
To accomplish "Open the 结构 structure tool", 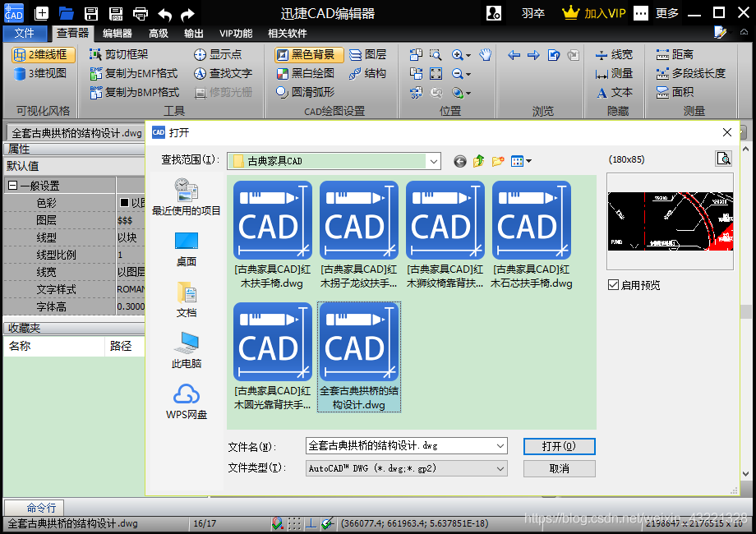I will tap(367, 73).
